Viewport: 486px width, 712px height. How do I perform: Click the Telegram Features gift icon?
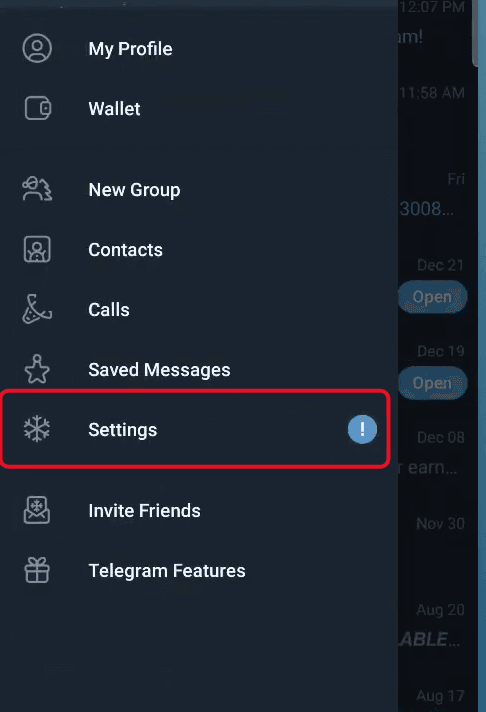pyautogui.click(x=37, y=570)
